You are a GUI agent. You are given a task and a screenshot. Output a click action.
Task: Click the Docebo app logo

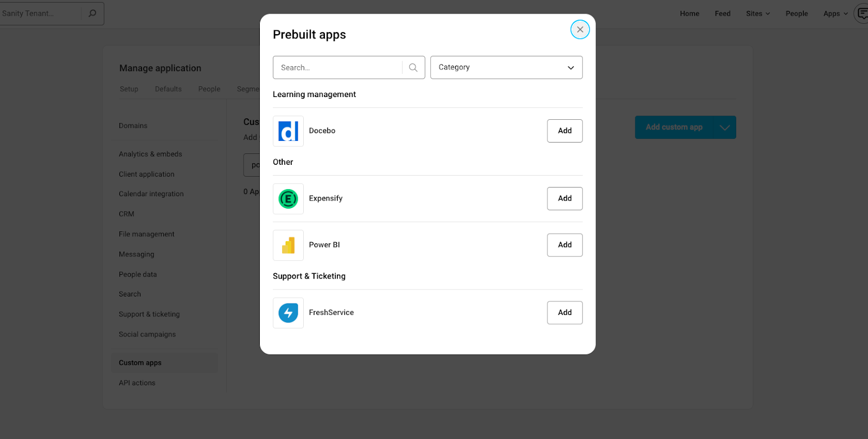288,131
